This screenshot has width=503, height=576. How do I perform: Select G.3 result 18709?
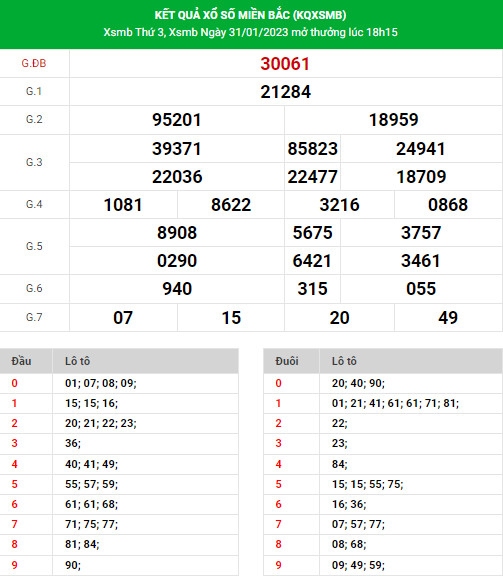point(421,177)
